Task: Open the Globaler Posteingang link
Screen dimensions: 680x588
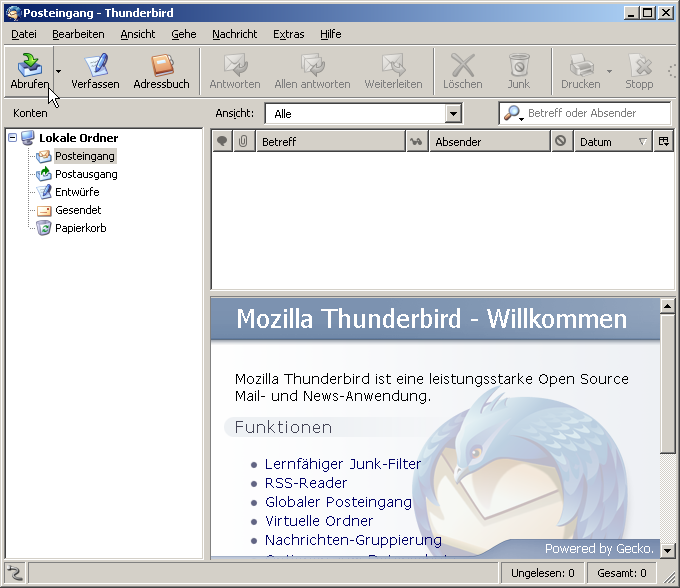Action: tap(338, 502)
